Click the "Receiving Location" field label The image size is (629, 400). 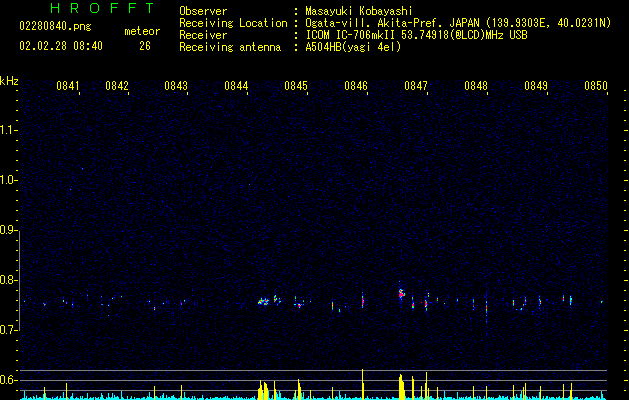pos(233,23)
